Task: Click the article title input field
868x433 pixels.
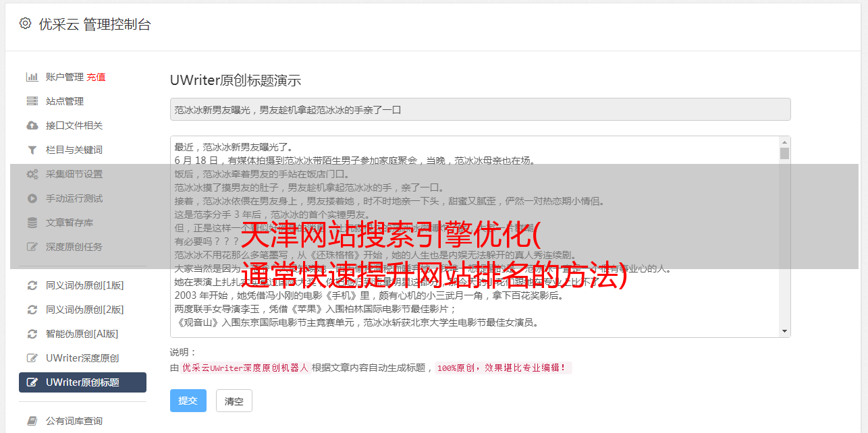Action: point(480,109)
